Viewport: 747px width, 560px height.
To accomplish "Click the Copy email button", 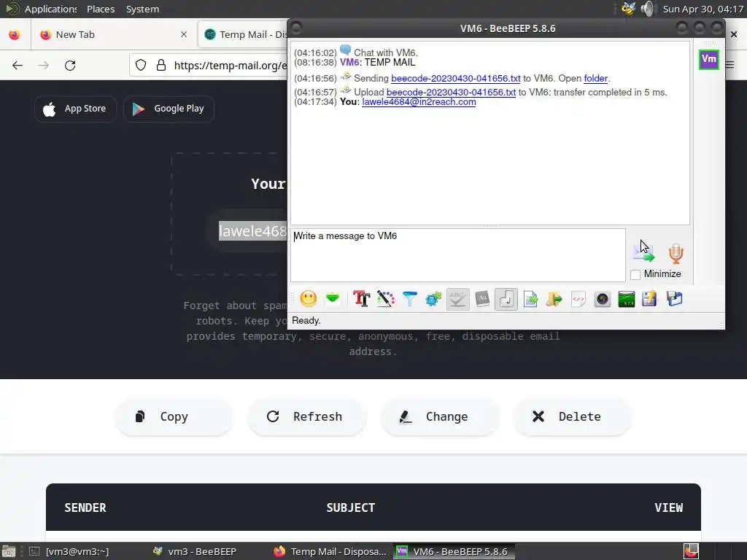I will coord(174,416).
